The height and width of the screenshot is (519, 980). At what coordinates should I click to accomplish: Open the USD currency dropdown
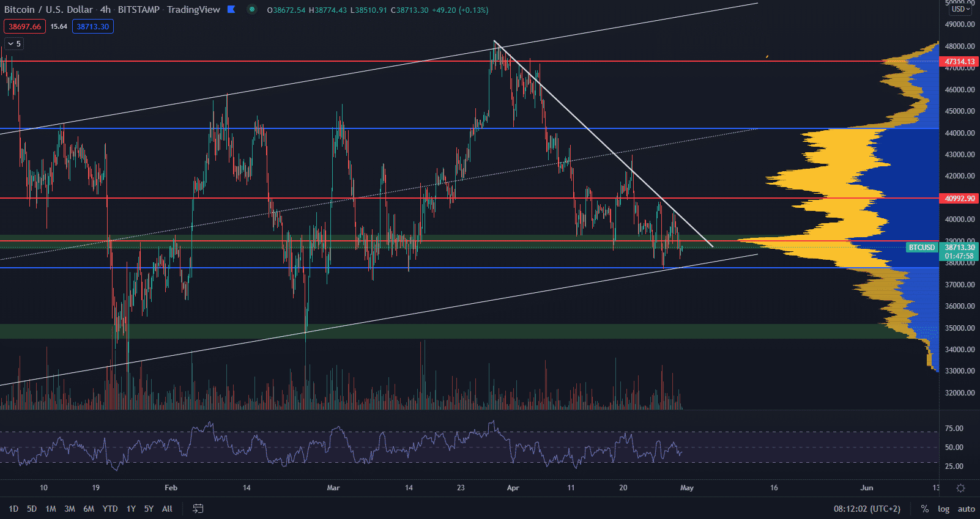[960, 9]
